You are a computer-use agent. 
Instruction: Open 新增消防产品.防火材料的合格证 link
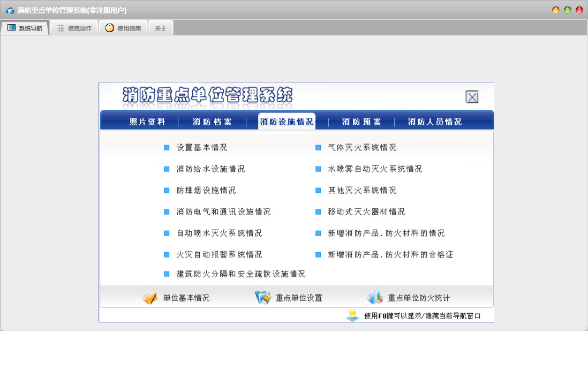pyautogui.click(x=390, y=254)
